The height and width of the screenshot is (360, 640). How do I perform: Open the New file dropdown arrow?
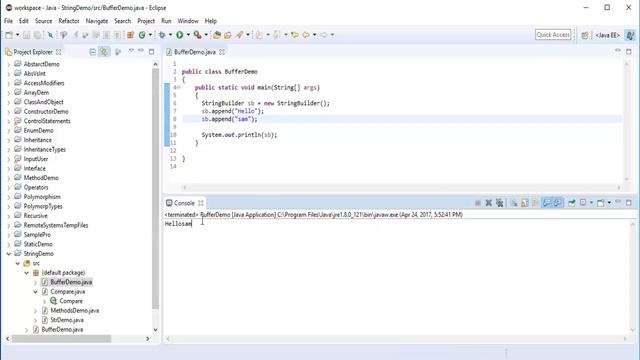(x=17, y=35)
